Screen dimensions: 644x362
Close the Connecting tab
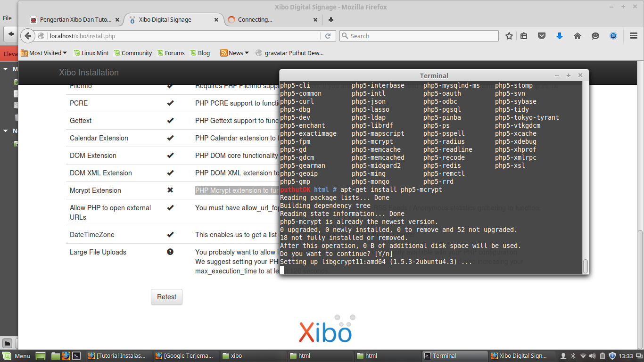(x=316, y=20)
